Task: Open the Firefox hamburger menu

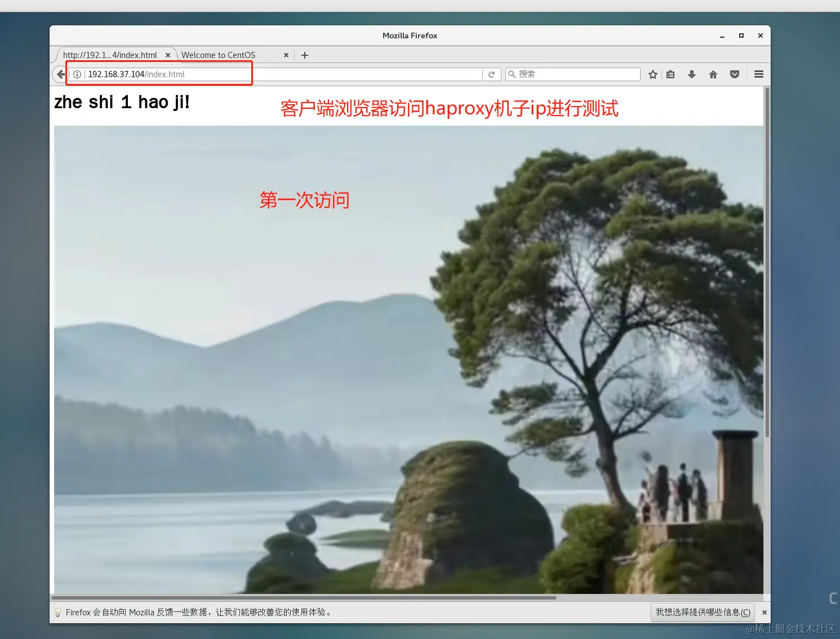Action: coord(758,74)
